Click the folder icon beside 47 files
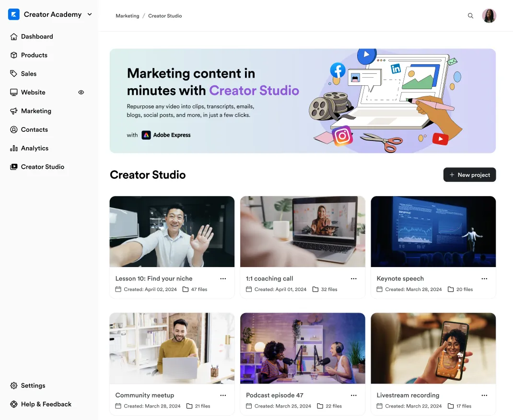 pyautogui.click(x=186, y=290)
